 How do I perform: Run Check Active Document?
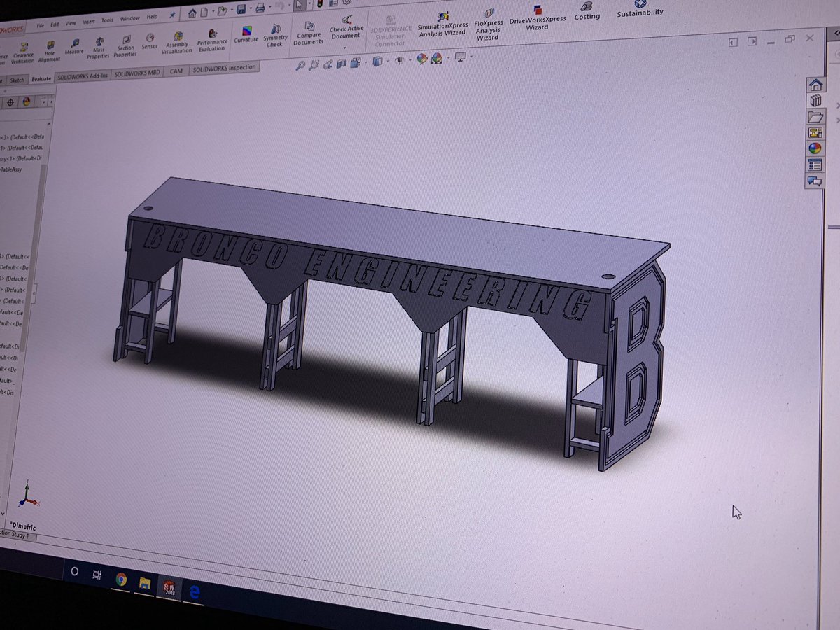click(x=346, y=28)
